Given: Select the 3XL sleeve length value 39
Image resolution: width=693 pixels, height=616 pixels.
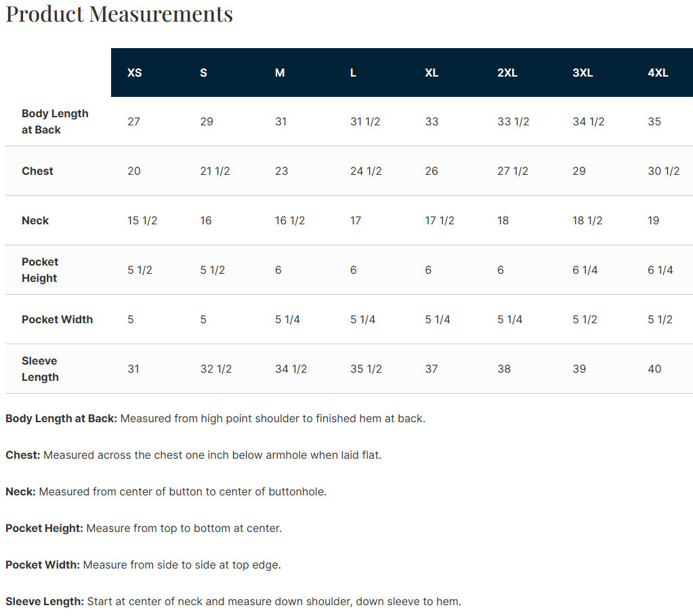Looking at the screenshot, I should point(579,369).
